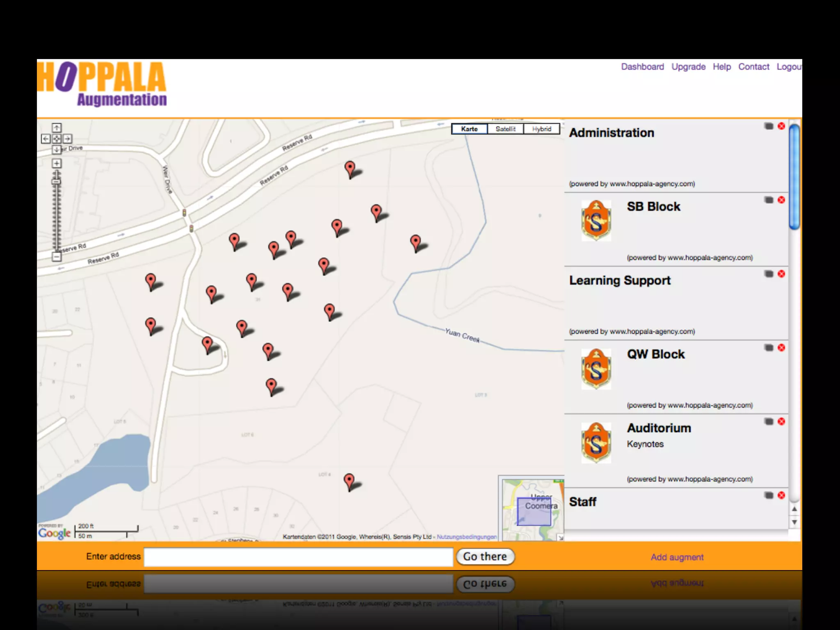The width and height of the screenshot is (840, 630).
Task: Switch map to Satellit view
Action: point(505,129)
